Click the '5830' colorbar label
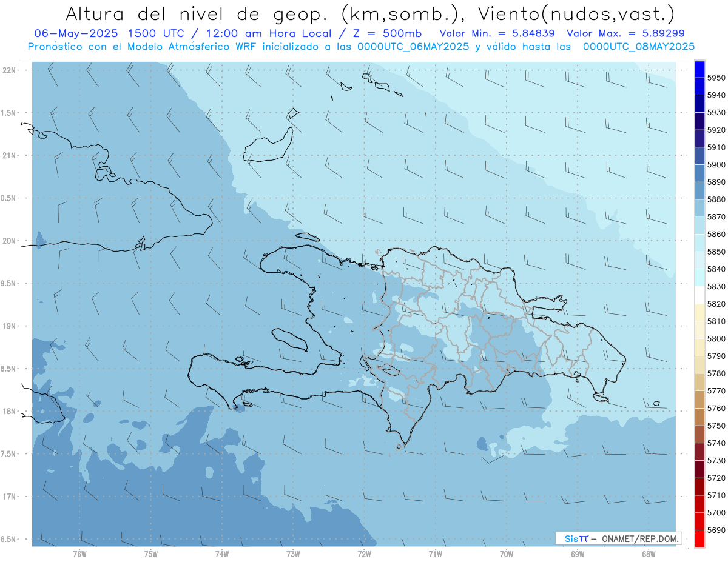This screenshot has width=728, height=562. point(716,287)
